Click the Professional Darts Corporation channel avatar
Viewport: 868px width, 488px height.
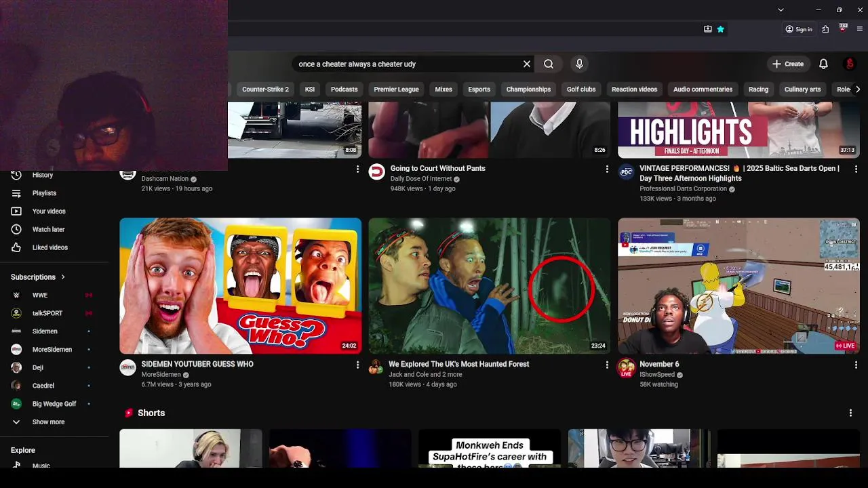point(626,171)
